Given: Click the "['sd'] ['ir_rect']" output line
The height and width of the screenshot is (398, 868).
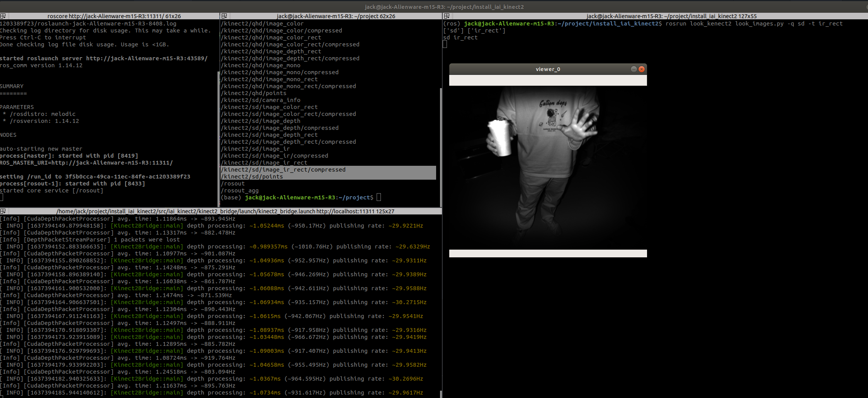Looking at the screenshot, I should (x=474, y=31).
